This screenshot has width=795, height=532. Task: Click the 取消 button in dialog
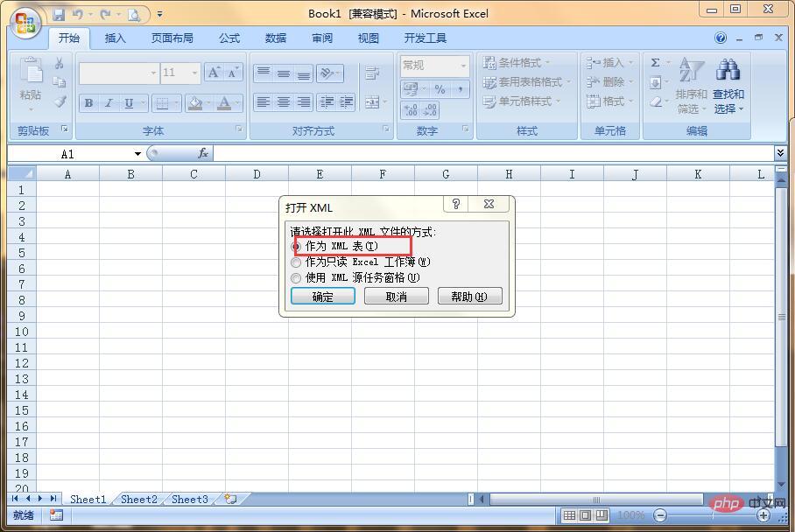tap(397, 297)
